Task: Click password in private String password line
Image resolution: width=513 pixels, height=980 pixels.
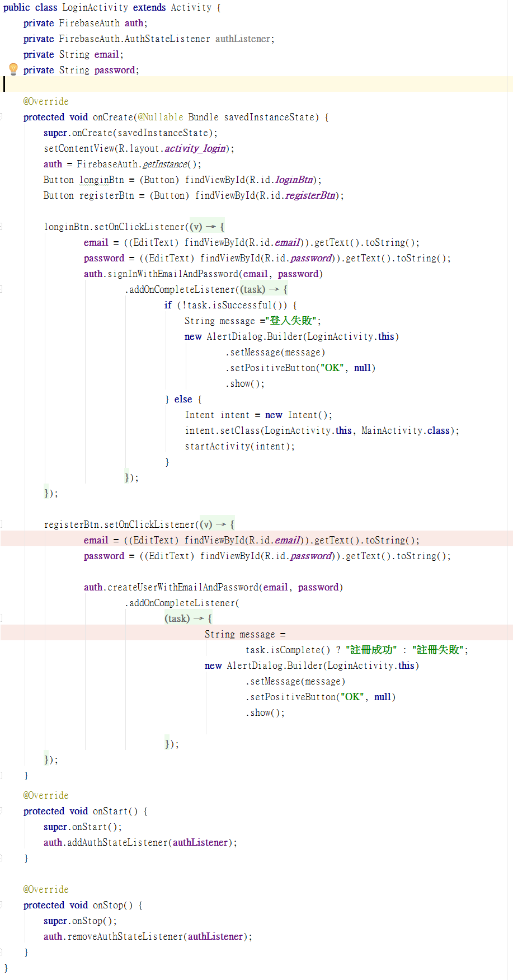Action: coord(115,71)
